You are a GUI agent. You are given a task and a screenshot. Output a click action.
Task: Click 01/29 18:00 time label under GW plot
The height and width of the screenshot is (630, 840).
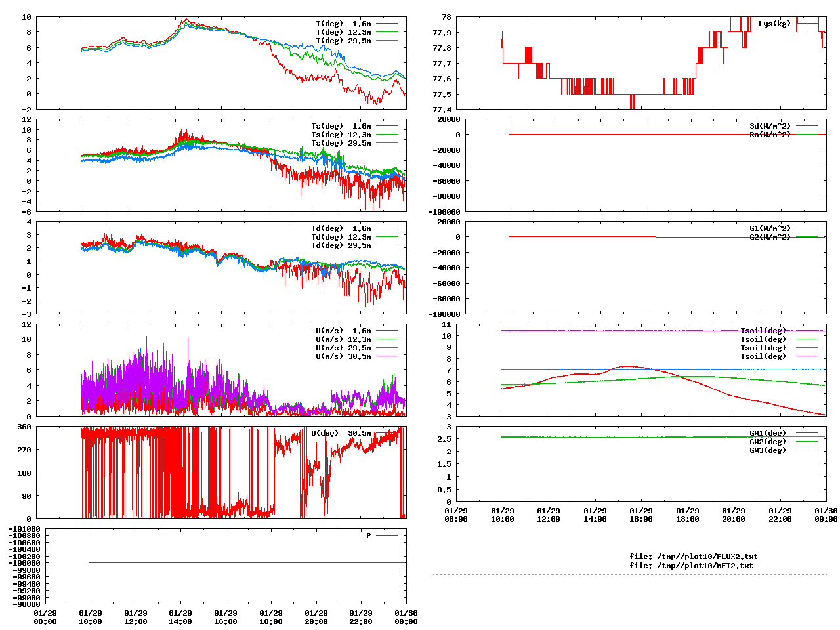tap(687, 514)
